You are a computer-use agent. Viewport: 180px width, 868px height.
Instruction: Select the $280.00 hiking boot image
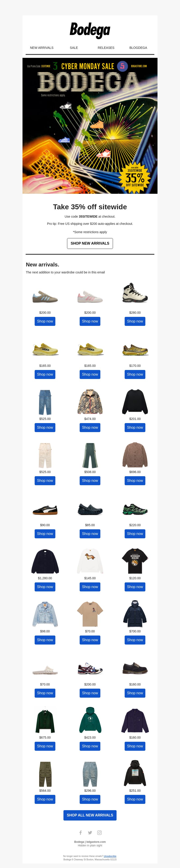pos(135,293)
